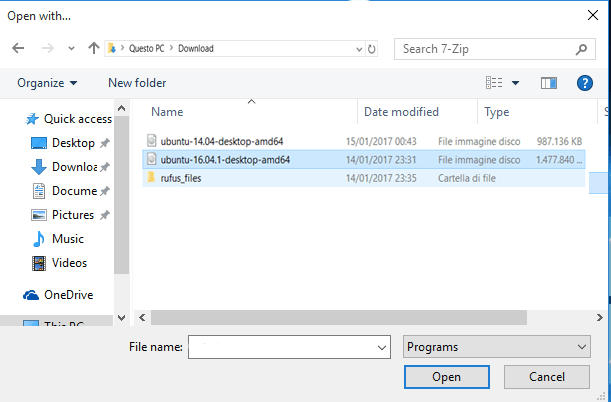This screenshot has width=611, height=402.
Task: Open the recent locations chevron
Action: pos(71,49)
